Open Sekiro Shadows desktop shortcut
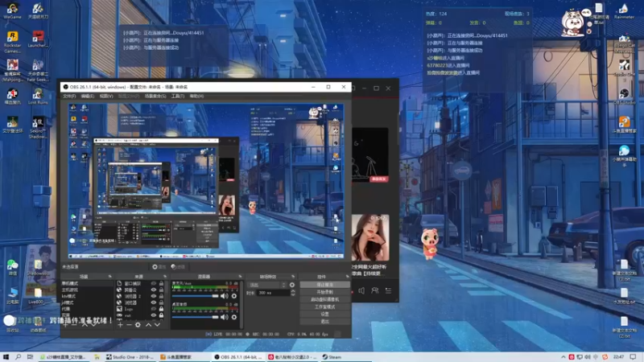 tap(38, 128)
